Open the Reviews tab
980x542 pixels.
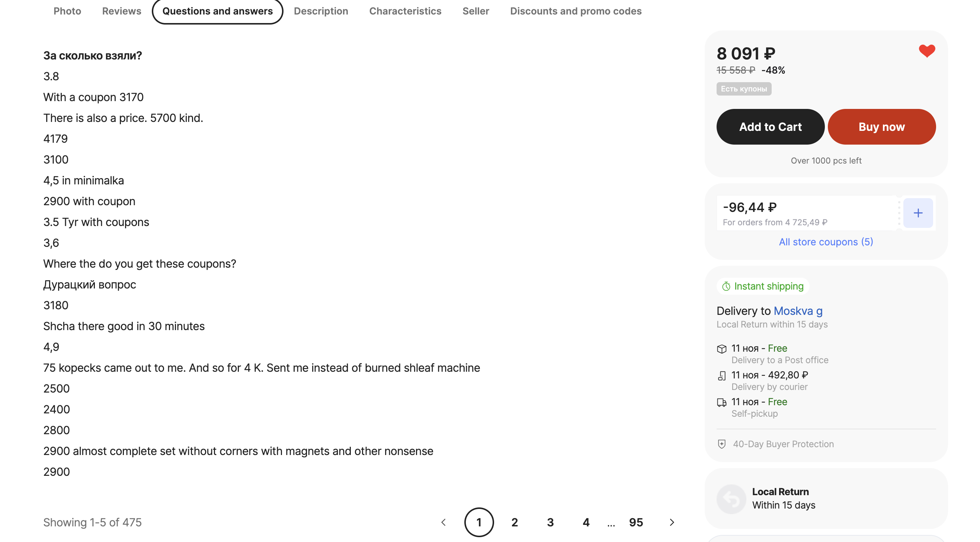pyautogui.click(x=121, y=11)
